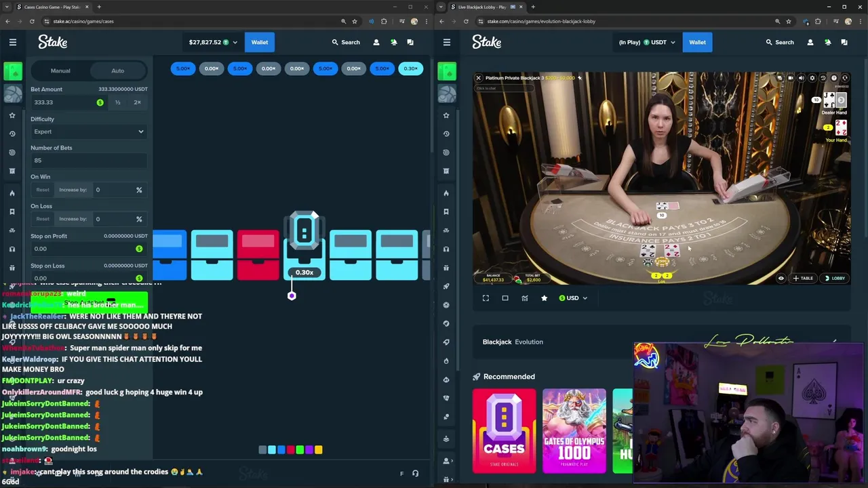Open headset support icon in left window sidebar
The width and height of the screenshot is (868, 488).
click(12, 249)
